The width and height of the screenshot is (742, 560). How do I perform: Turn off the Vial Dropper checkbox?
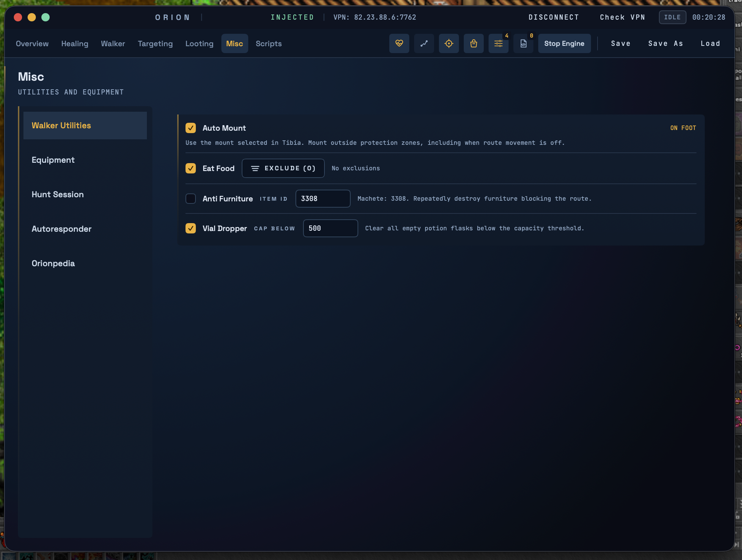pyautogui.click(x=191, y=228)
